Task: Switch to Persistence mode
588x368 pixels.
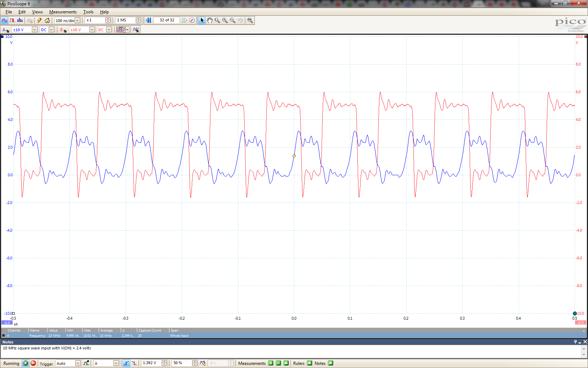Action: click(x=12, y=20)
